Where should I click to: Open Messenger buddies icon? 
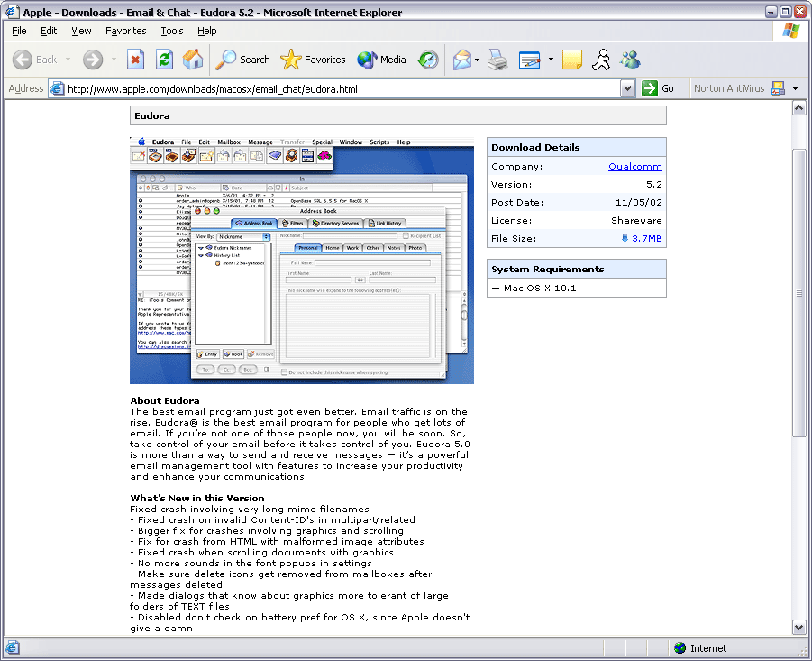pos(630,60)
